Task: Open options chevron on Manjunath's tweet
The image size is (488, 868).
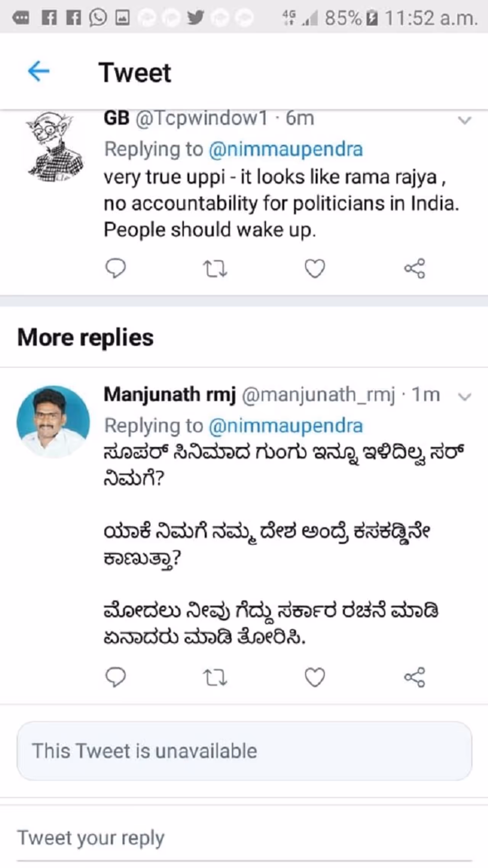Action: (465, 397)
